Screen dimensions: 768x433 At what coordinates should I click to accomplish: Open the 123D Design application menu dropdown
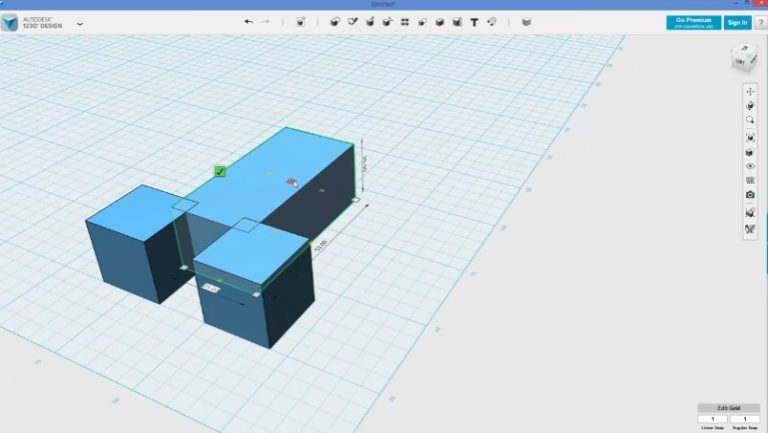[x=80, y=23]
